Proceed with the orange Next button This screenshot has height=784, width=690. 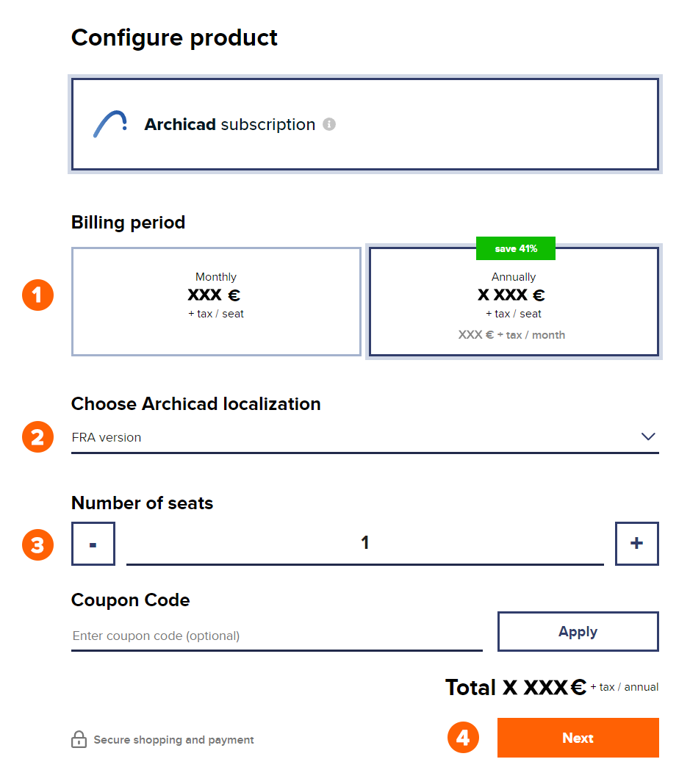pyautogui.click(x=578, y=738)
